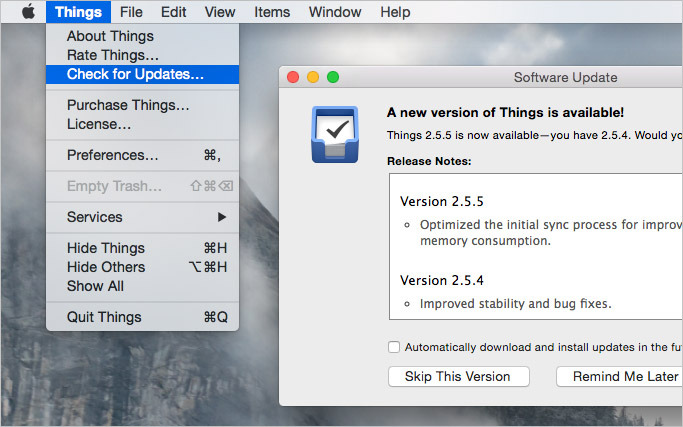This screenshot has height=427, width=683.
Task: Choose Purchase Things…
Action: tap(142, 105)
